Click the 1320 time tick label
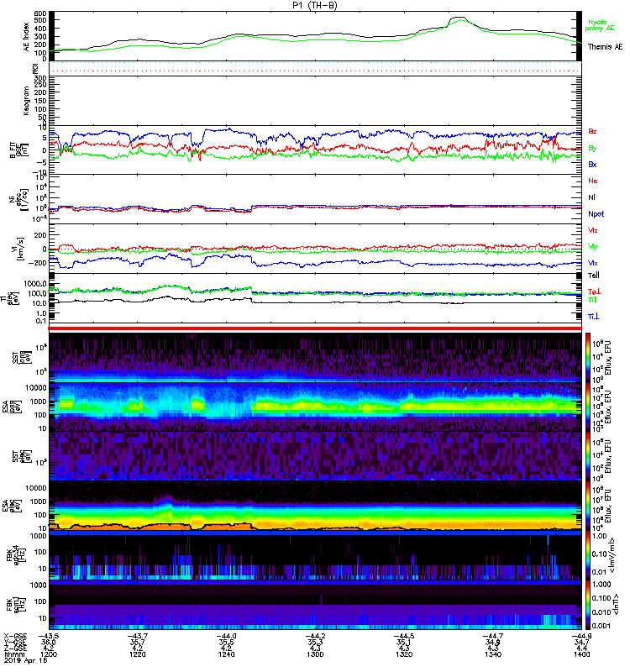 404,654
